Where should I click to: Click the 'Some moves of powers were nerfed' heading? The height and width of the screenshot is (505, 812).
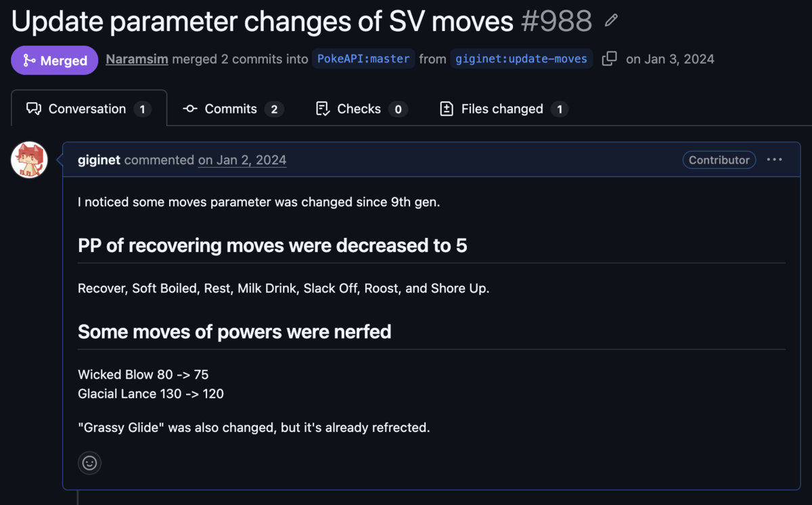[x=234, y=332]
